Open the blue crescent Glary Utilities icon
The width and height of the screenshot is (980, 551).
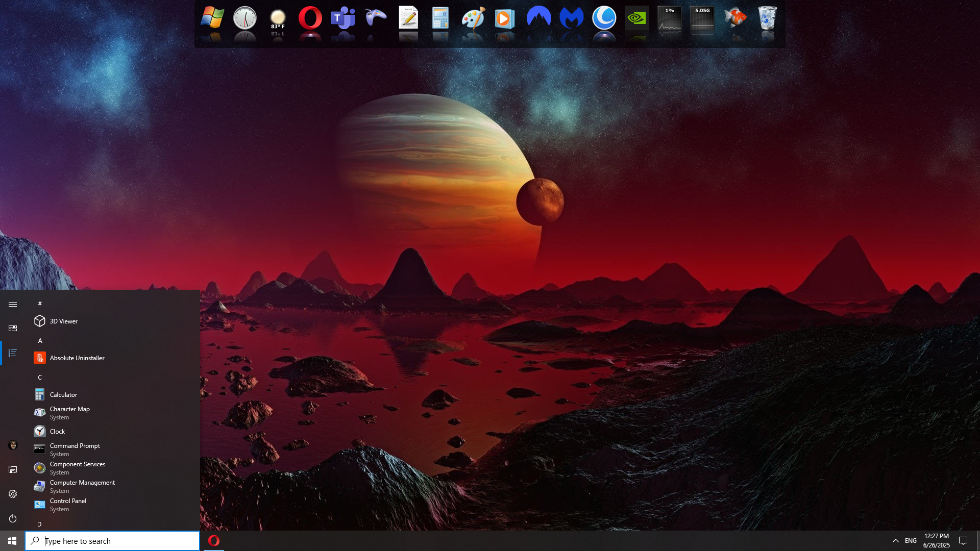(604, 18)
